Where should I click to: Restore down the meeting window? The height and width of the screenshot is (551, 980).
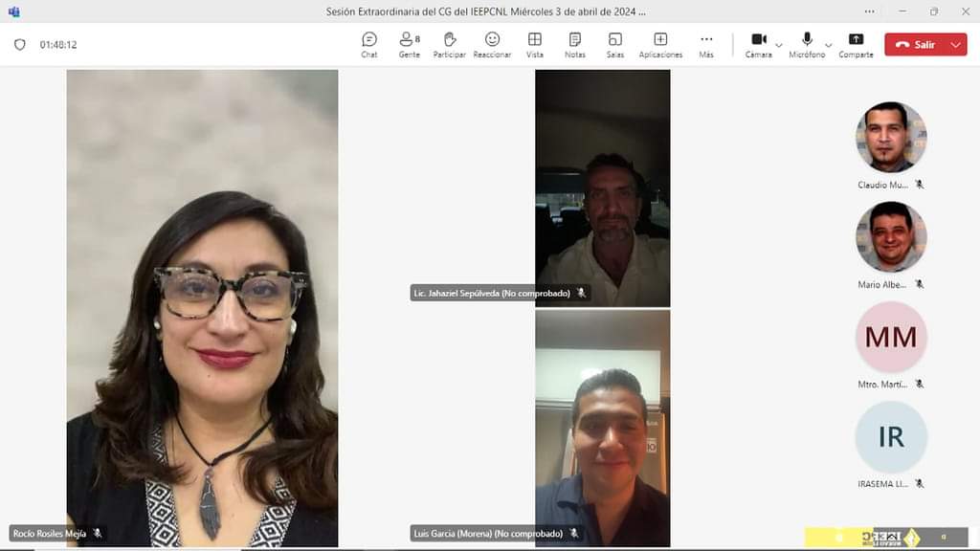click(x=934, y=11)
